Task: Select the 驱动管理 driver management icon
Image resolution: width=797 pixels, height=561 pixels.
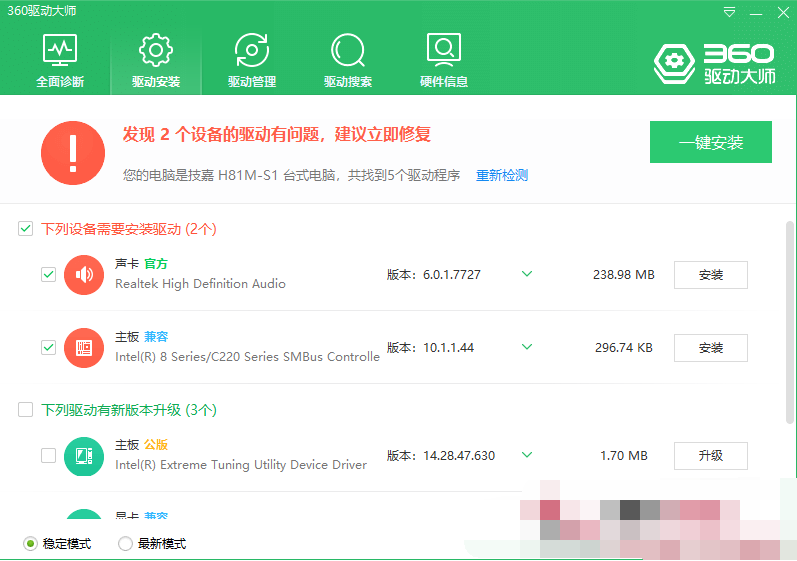Action: (x=251, y=50)
